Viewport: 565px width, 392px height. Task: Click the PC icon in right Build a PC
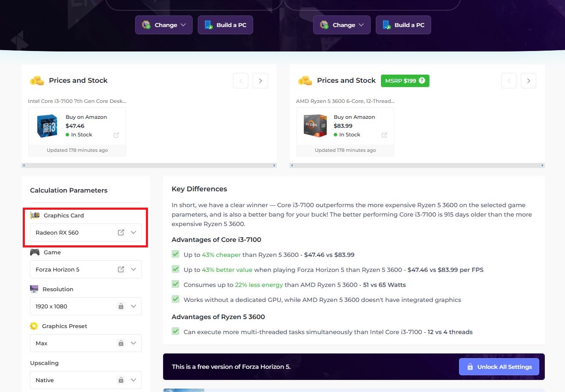point(387,25)
